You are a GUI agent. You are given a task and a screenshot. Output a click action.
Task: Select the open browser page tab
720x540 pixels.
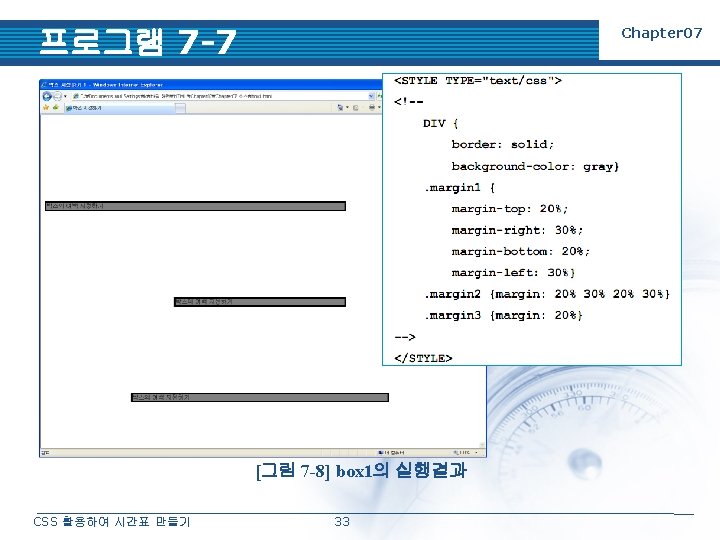[119, 108]
